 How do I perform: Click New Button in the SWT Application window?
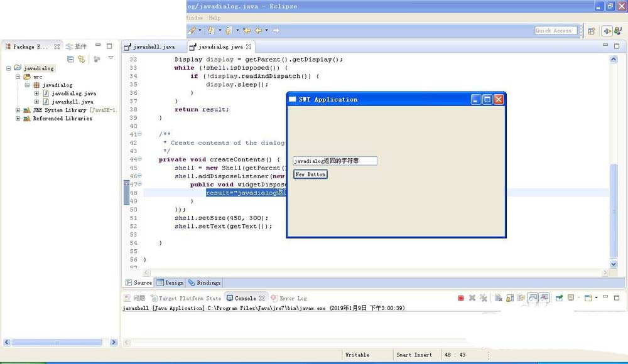[310, 174]
